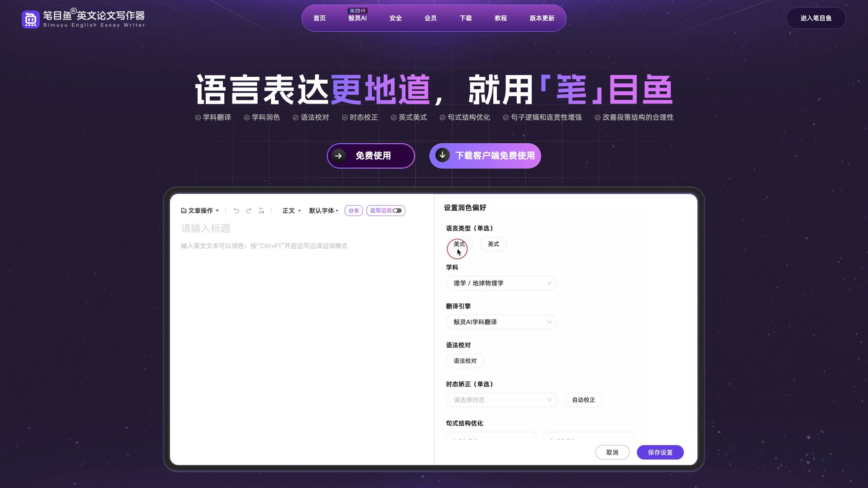Viewport: 868px width, 488px height.
Task: Open the 教程 menu in the top navigation
Action: pyautogui.click(x=500, y=18)
